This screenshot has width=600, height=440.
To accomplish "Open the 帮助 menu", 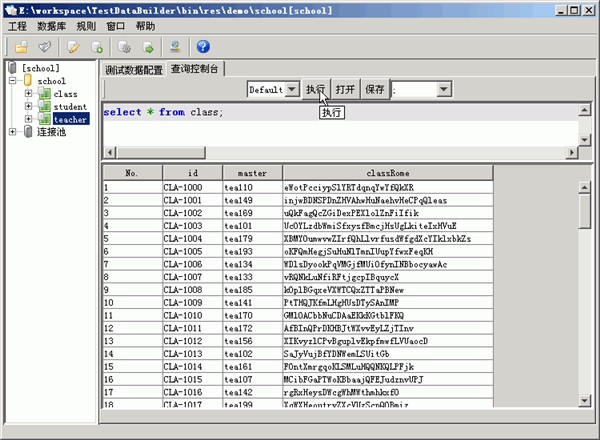I will click(145, 26).
